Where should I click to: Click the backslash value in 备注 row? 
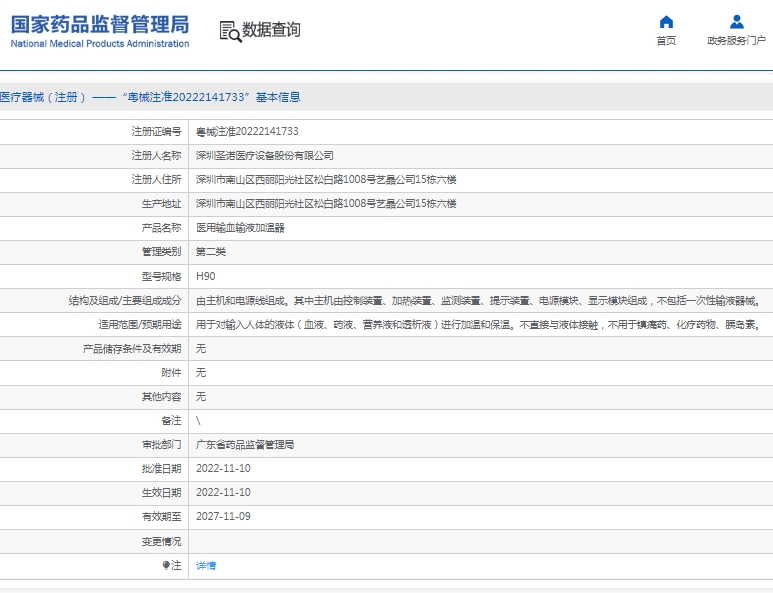click(x=198, y=421)
